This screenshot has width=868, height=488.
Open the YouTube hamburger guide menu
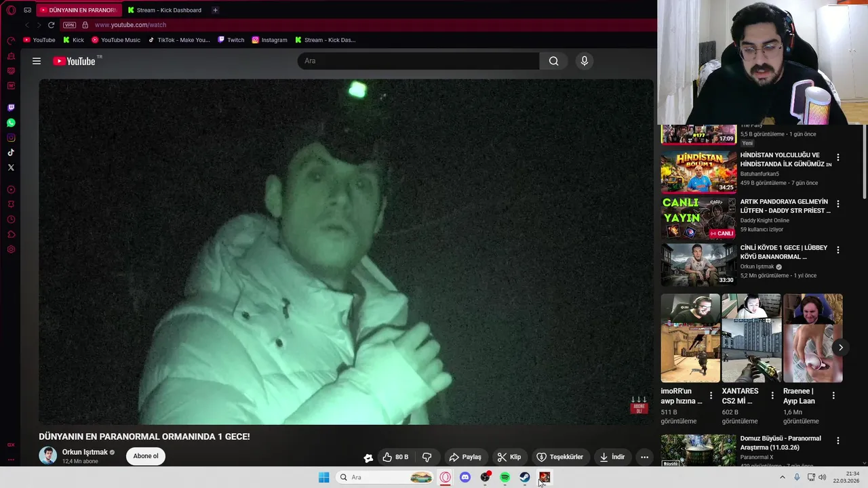coord(37,61)
